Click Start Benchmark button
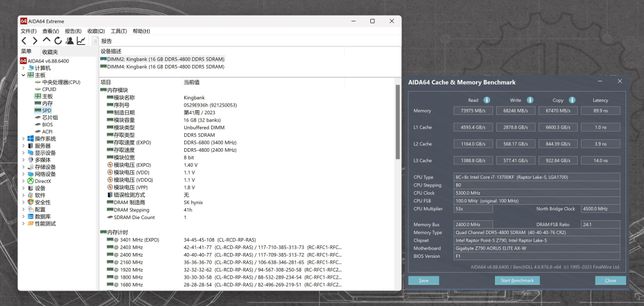Viewport: 644px width, 306px height. pos(517,280)
